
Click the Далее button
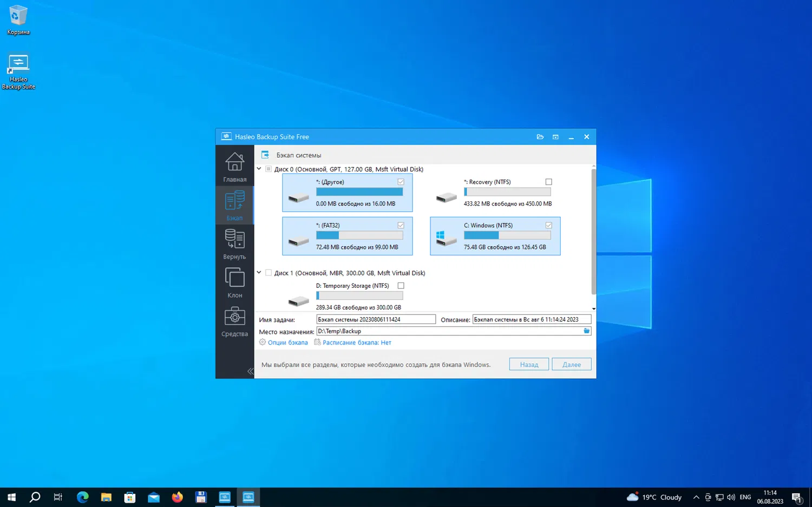pos(571,365)
